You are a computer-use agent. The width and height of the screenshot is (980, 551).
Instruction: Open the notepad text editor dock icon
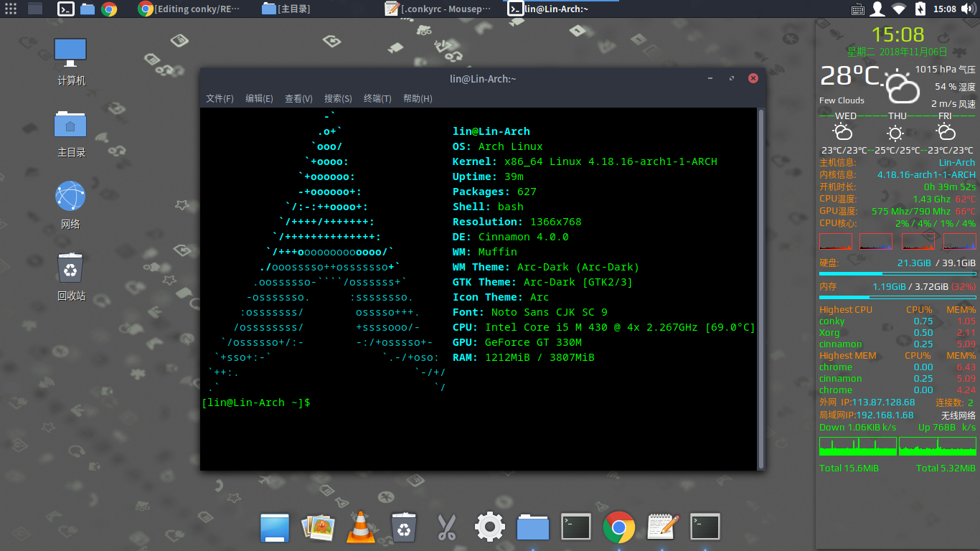click(x=663, y=528)
